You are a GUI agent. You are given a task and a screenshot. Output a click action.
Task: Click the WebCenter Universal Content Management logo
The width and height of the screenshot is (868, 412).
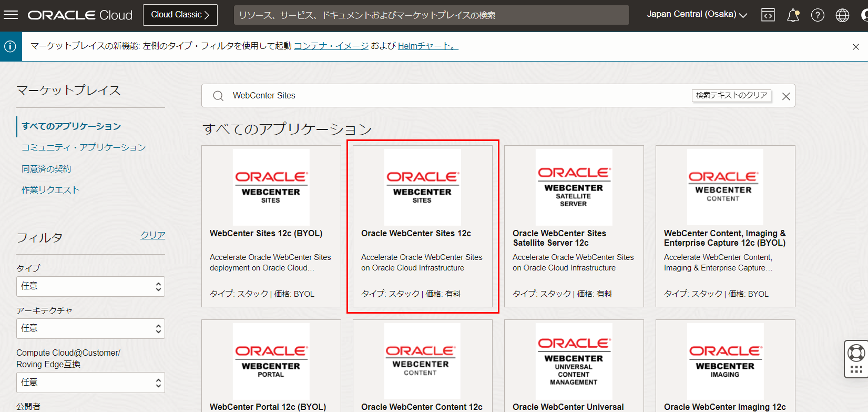coord(574,361)
